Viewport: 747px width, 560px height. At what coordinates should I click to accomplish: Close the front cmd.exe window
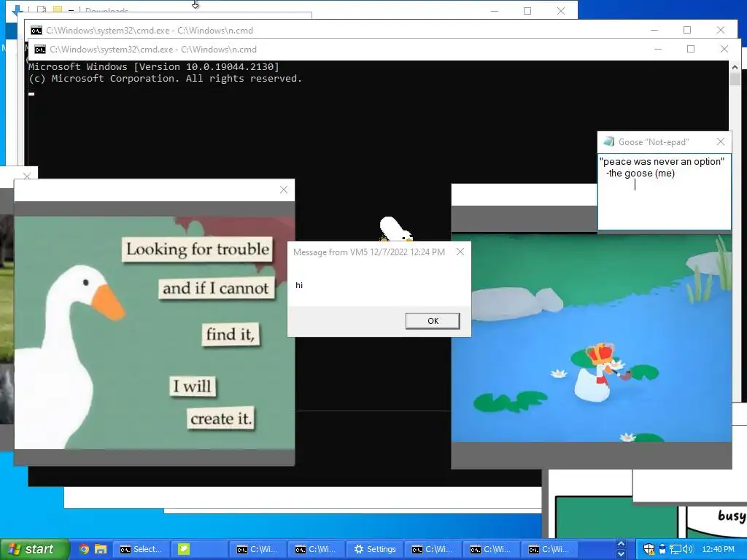(724, 49)
